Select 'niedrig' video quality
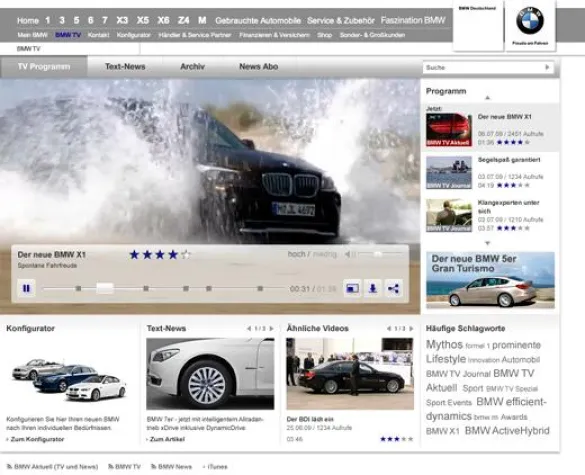Screen dimensions: 585x475 click(325, 254)
